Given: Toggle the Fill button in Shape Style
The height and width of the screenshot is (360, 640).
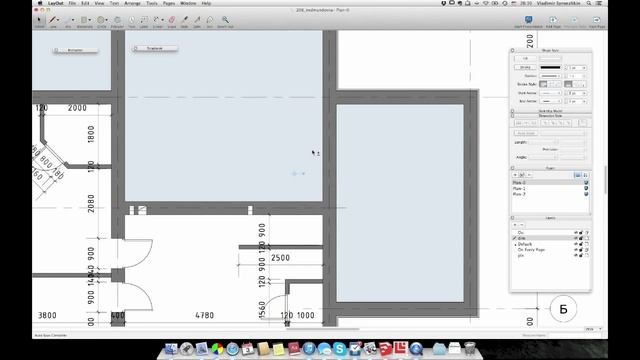Looking at the screenshot, I should click(x=525, y=58).
